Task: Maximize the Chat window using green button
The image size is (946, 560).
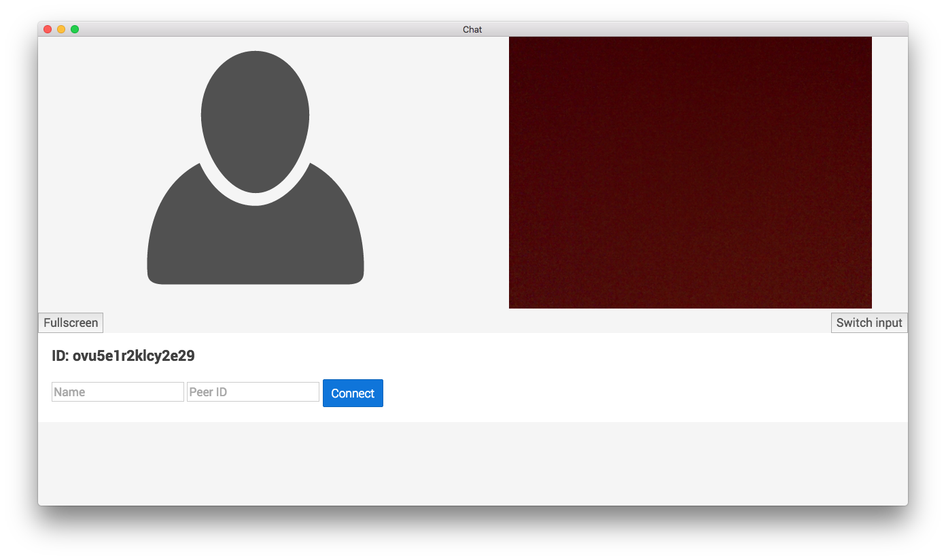Action: click(x=75, y=29)
